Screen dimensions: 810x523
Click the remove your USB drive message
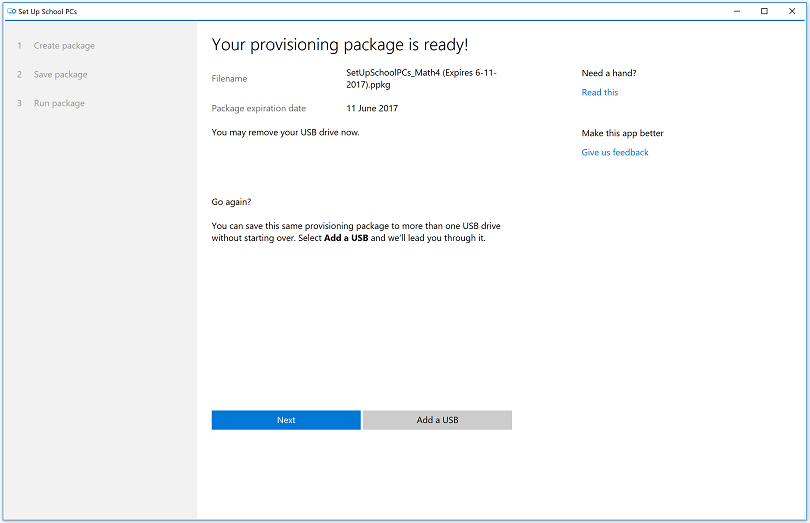pyautogui.click(x=285, y=132)
